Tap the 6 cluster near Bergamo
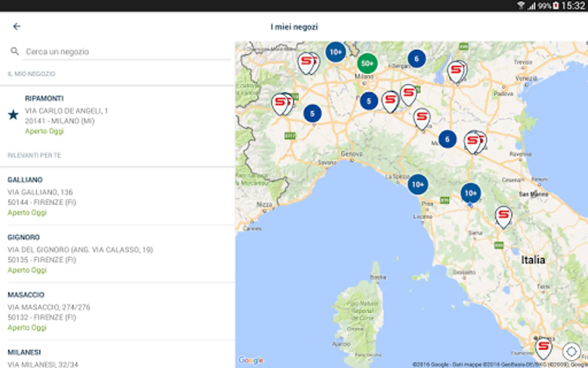 [x=416, y=59]
